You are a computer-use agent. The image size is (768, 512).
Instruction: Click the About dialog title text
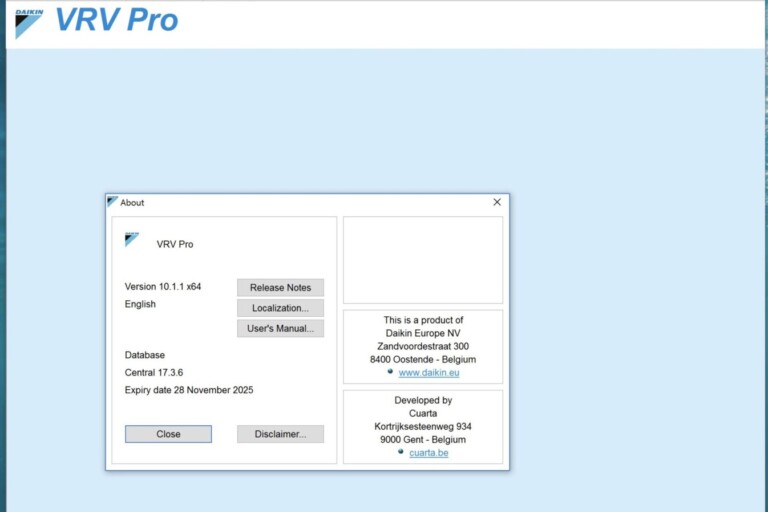pos(132,202)
